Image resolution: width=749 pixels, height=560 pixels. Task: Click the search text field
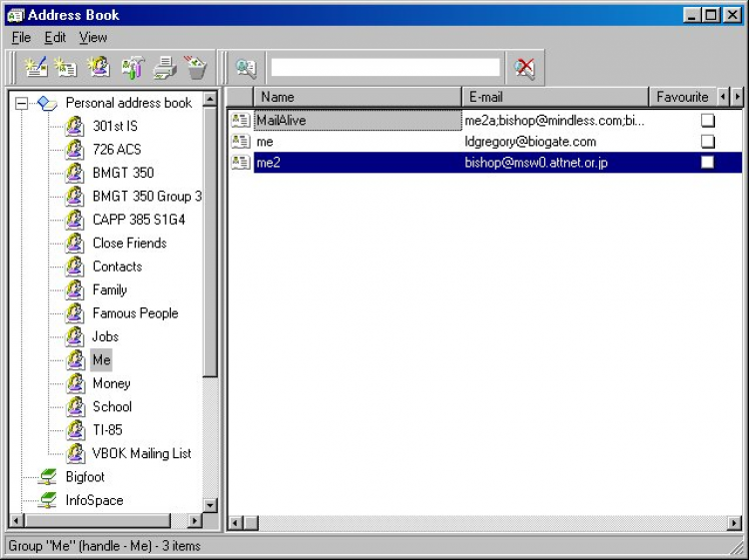pyautogui.click(x=385, y=67)
